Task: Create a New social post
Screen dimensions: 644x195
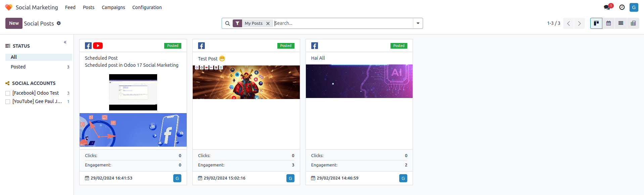Action: 14,23
